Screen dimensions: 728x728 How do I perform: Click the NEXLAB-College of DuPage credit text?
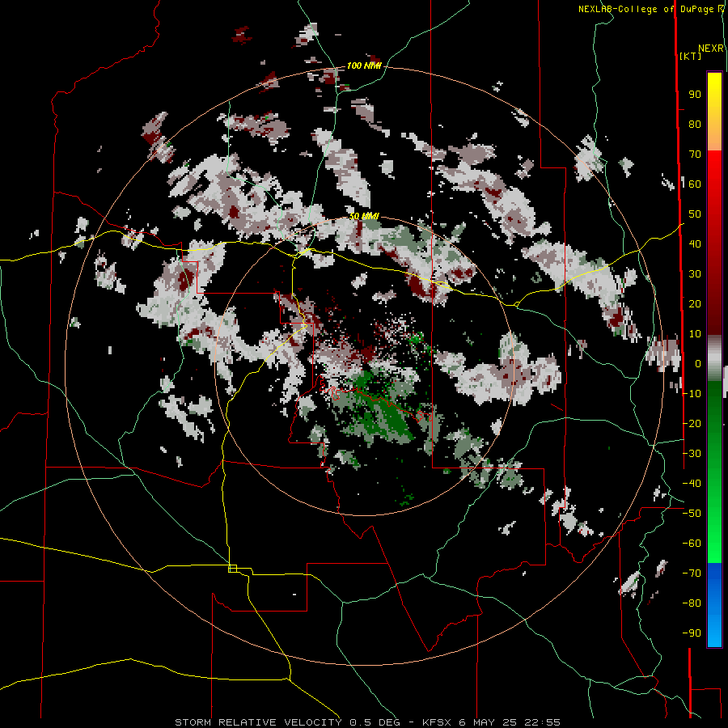click(645, 9)
